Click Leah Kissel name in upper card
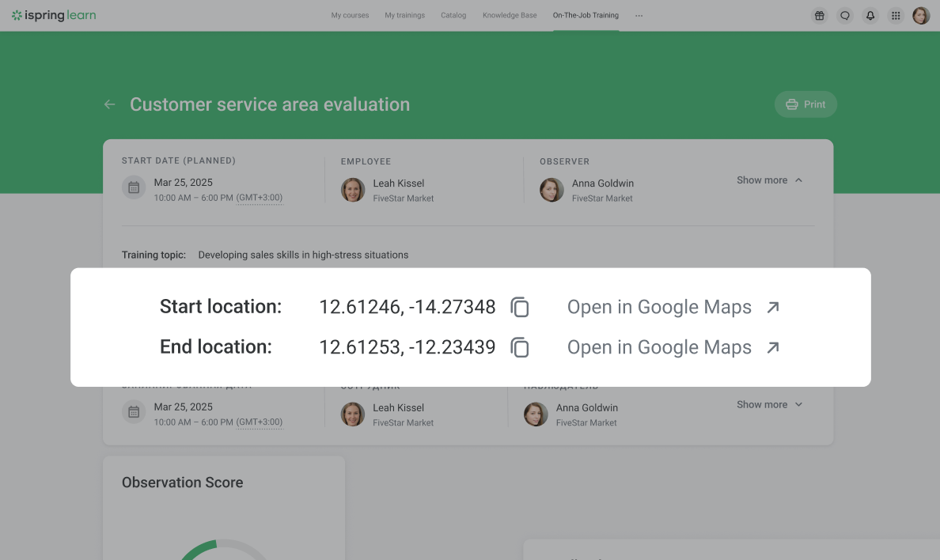940x560 pixels. pos(399,184)
